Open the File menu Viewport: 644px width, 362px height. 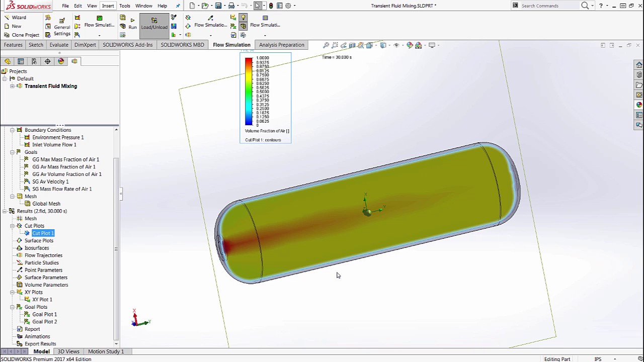click(65, 6)
